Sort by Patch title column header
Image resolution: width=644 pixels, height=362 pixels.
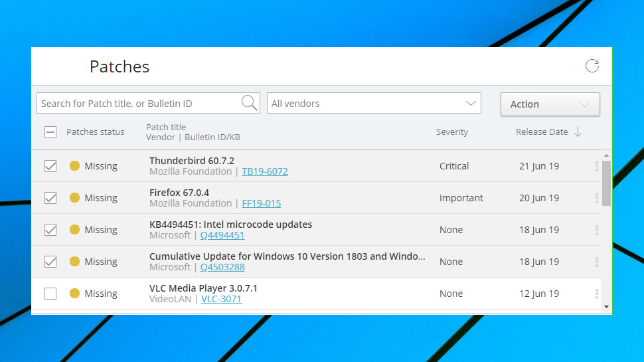point(166,127)
